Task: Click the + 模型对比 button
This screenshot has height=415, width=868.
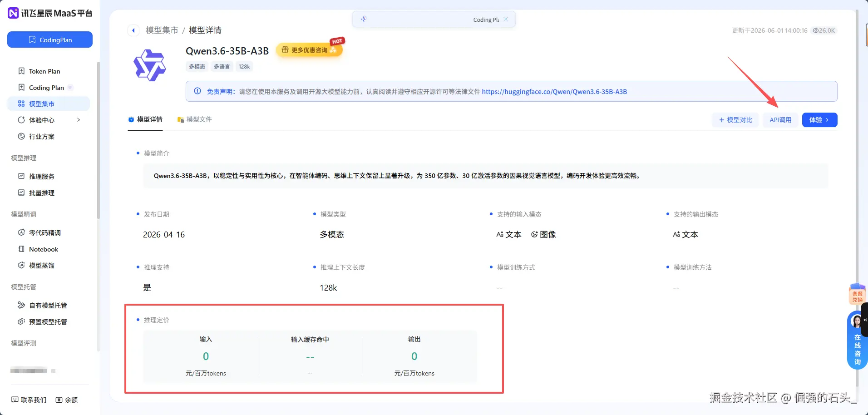Action: pos(736,120)
